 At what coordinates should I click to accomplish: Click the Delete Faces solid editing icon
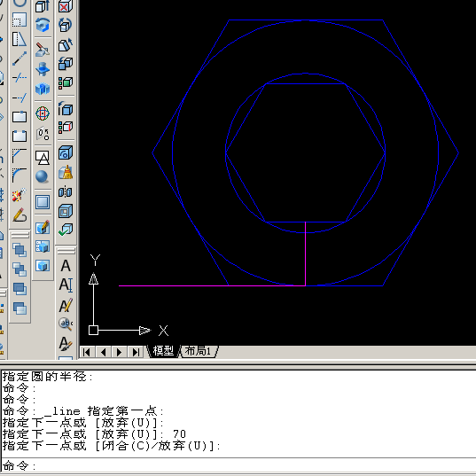point(66,6)
